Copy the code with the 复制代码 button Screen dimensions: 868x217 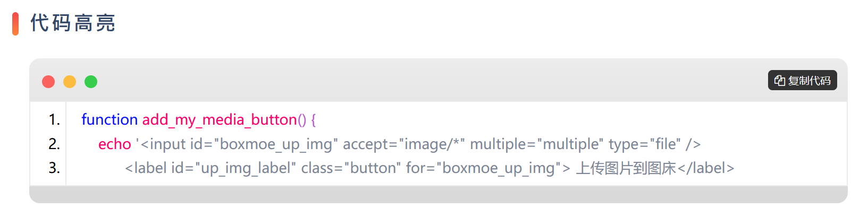[x=802, y=80]
